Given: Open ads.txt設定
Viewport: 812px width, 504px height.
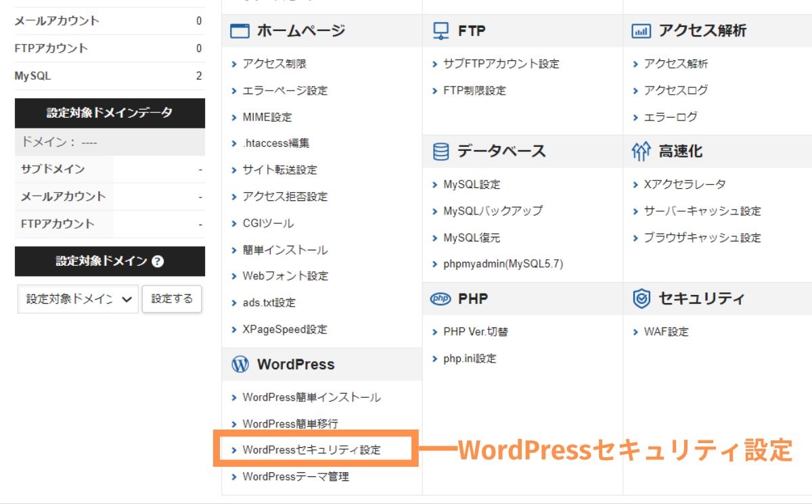Looking at the screenshot, I should [x=269, y=303].
